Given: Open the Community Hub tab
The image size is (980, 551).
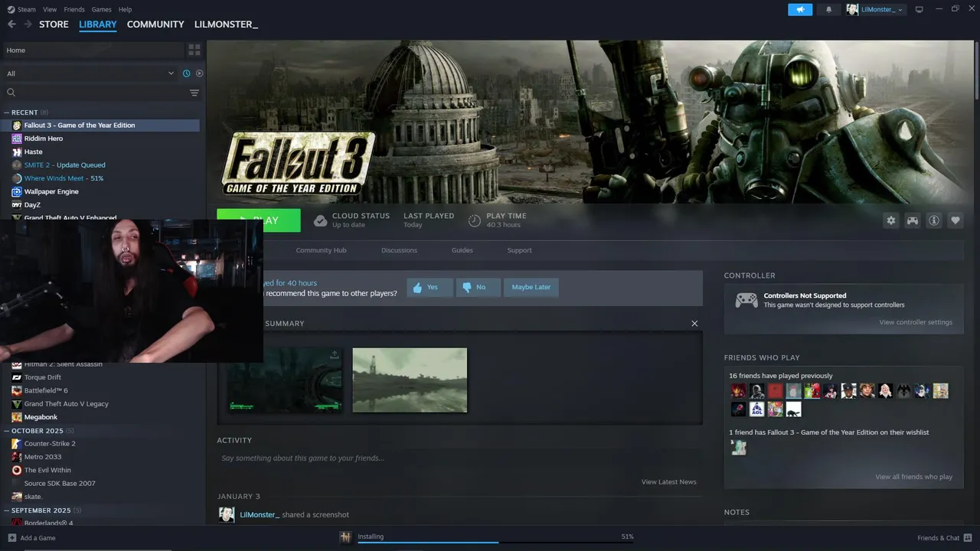Looking at the screenshot, I should click(321, 250).
